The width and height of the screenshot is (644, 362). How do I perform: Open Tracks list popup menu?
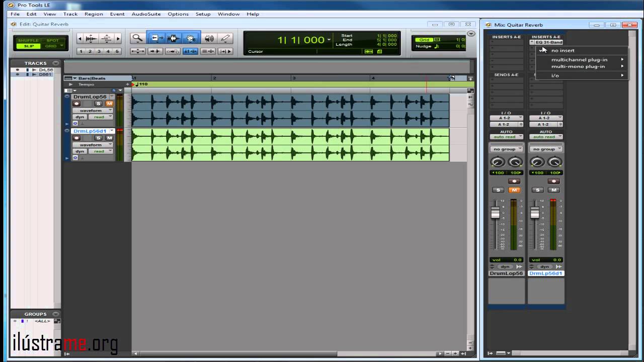[55, 63]
